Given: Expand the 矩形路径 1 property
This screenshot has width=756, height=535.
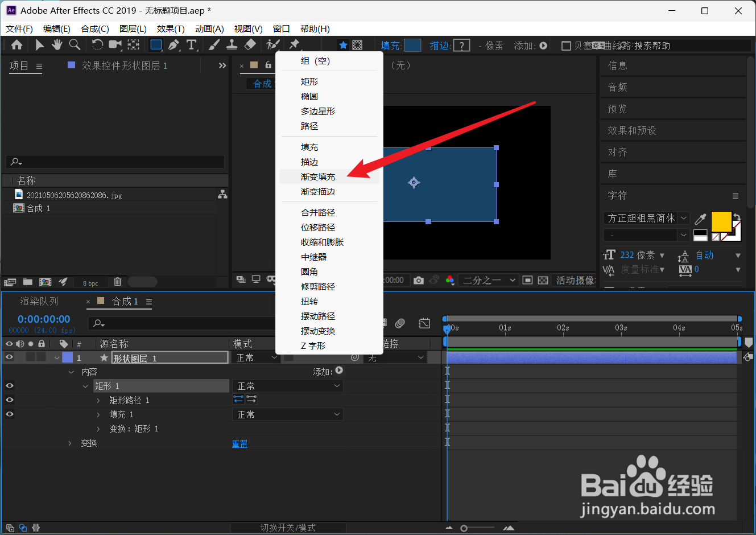Looking at the screenshot, I should point(98,400).
